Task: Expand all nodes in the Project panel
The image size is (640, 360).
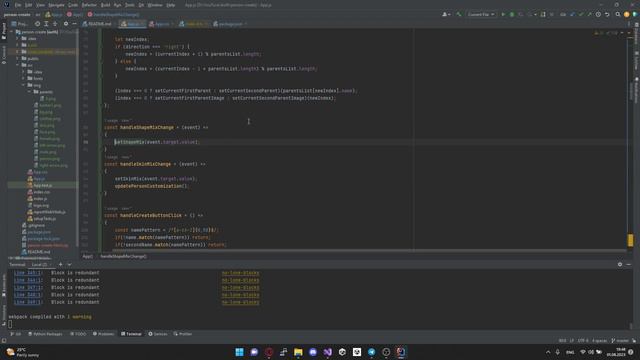Action: pyautogui.click(x=46, y=24)
